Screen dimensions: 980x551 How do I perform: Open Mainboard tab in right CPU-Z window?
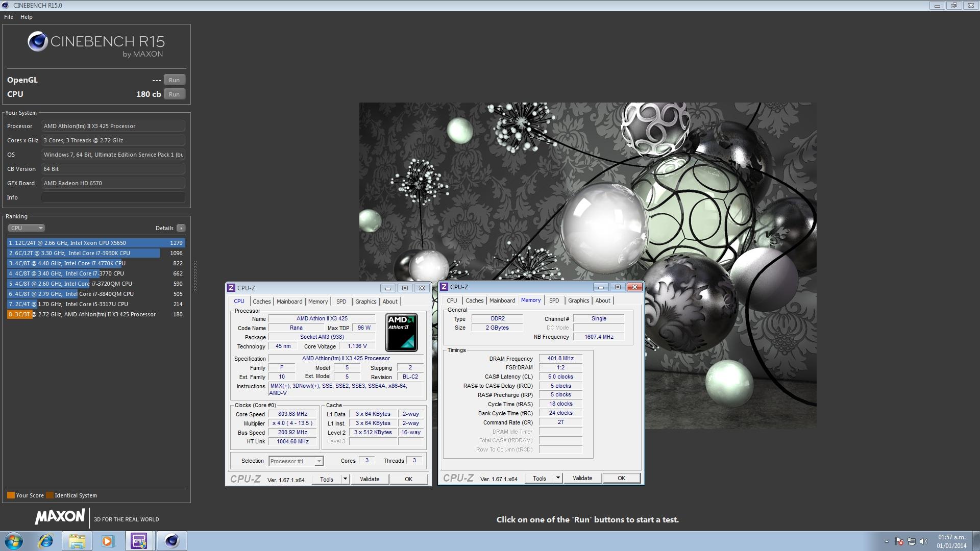502,300
